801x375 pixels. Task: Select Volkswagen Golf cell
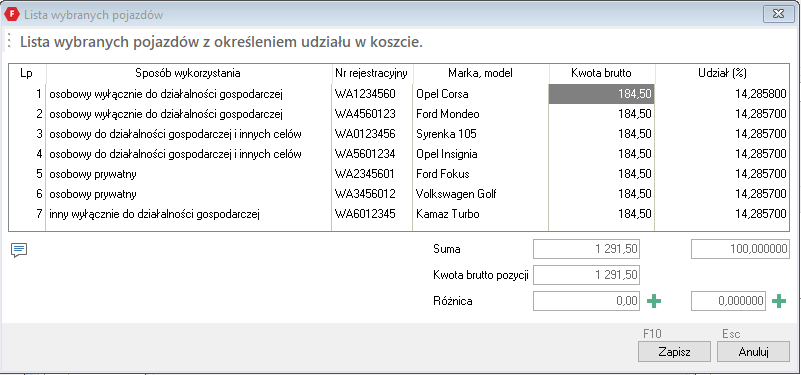pos(481,194)
